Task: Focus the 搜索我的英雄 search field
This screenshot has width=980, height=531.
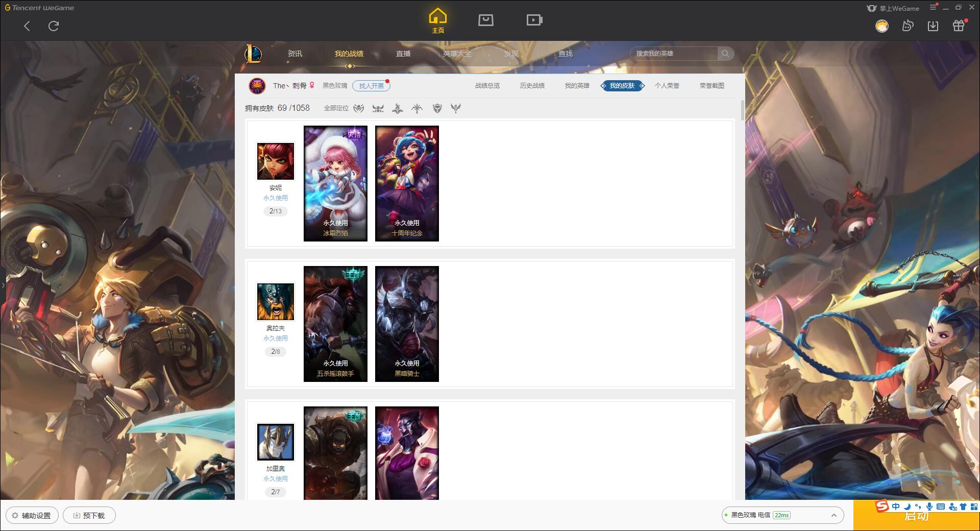Action: pos(674,54)
